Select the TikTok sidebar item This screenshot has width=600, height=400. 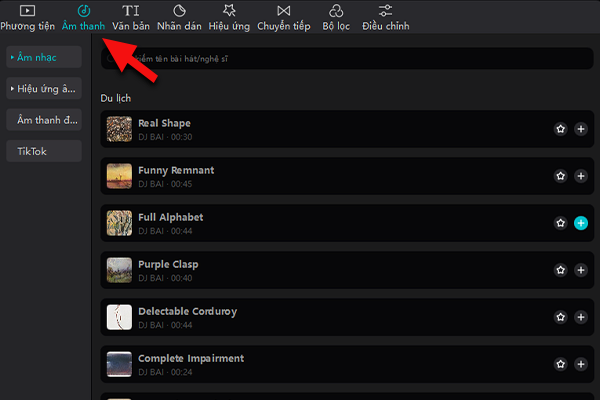pos(42,151)
